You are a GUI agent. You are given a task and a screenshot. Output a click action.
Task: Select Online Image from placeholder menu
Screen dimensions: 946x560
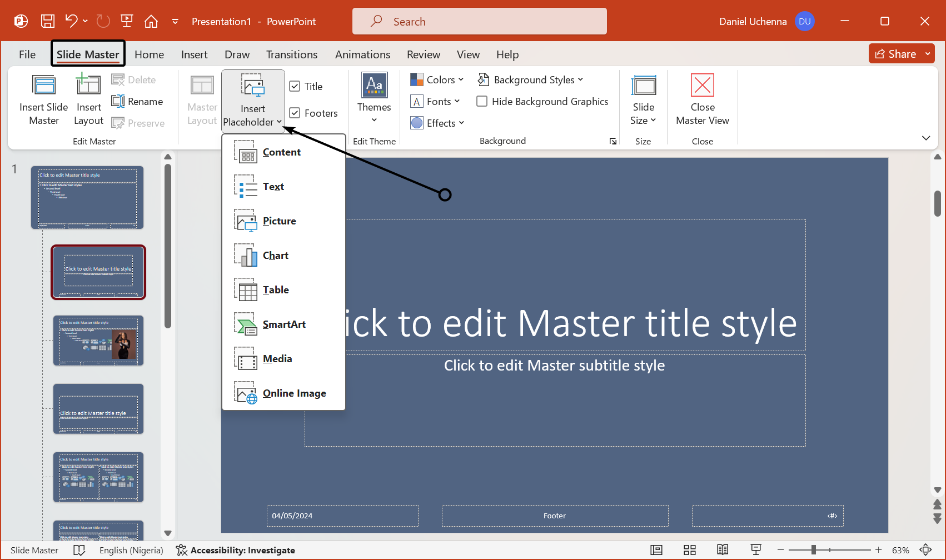pos(294,393)
